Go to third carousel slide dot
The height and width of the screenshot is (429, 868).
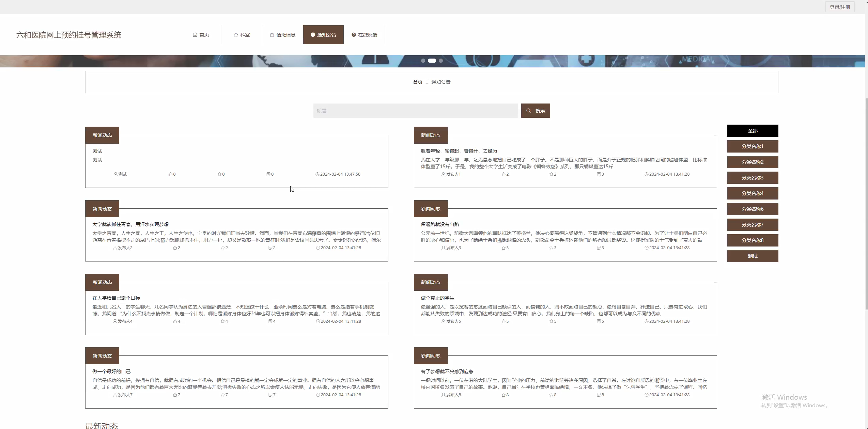point(441,61)
